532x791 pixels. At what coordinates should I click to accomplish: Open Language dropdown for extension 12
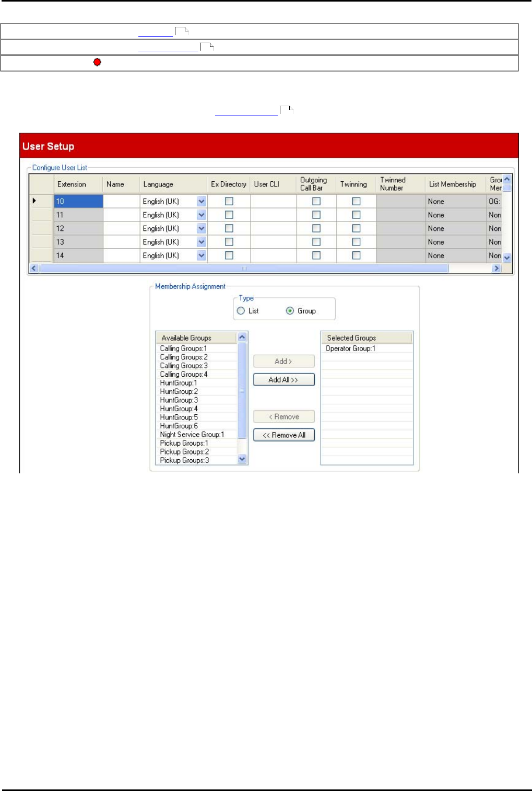(202, 228)
